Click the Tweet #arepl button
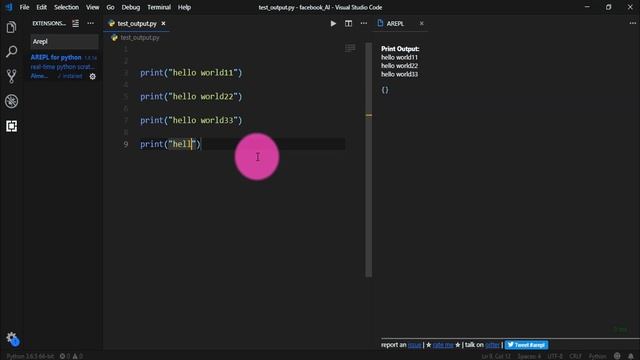Screen dimensions: 640x360 (526, 345)
